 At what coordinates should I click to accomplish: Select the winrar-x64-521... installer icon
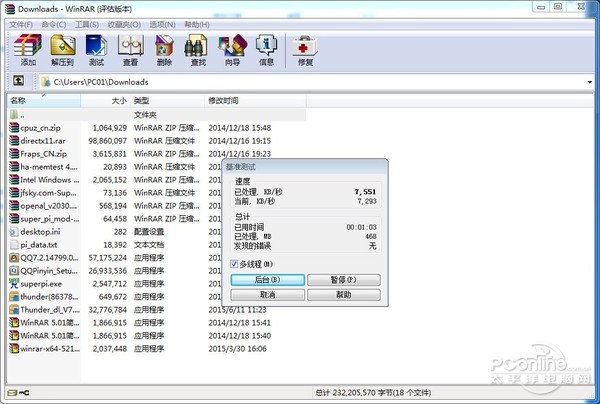click(x=14, y=349)
